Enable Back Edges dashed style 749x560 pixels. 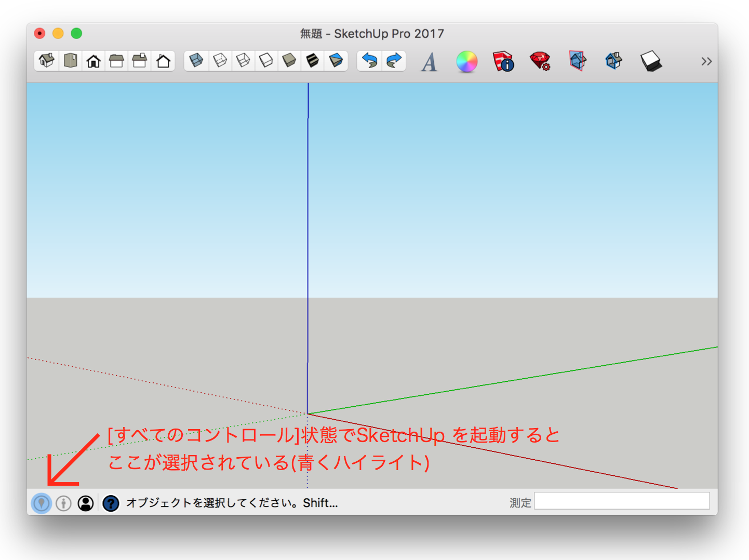(220, 61)
